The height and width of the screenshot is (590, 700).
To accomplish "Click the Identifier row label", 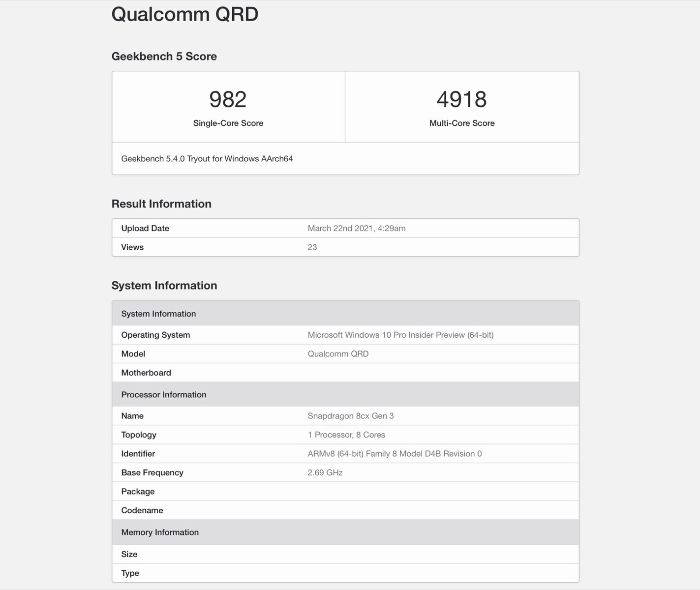I will tap(138, 454).
